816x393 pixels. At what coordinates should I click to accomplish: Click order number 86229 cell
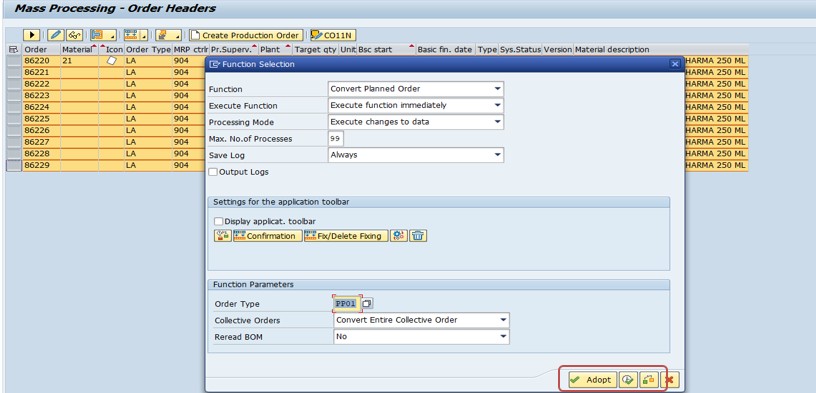coord(41,165)
